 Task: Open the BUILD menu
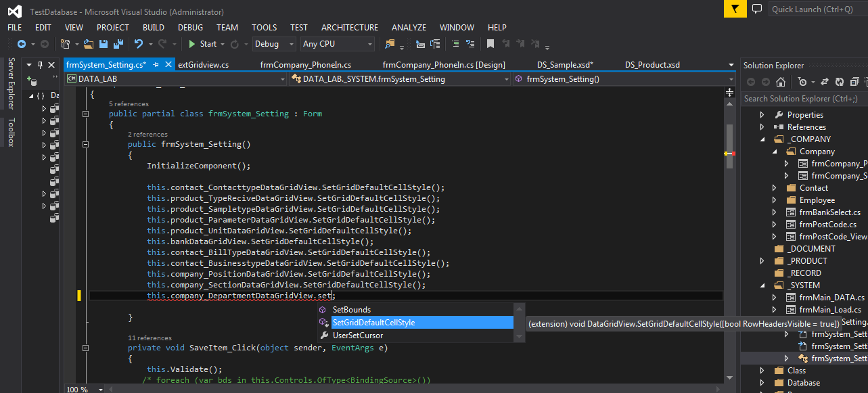(154, 28)
